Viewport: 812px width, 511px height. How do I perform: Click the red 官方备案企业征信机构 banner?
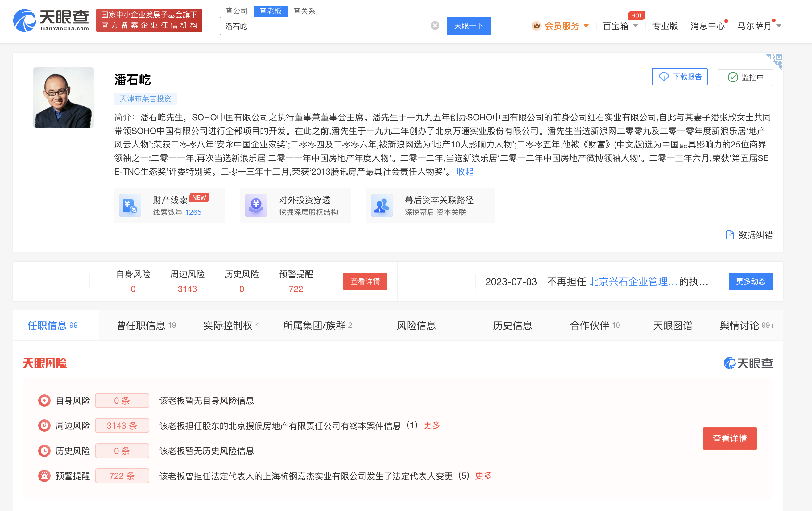coord(149,20)
